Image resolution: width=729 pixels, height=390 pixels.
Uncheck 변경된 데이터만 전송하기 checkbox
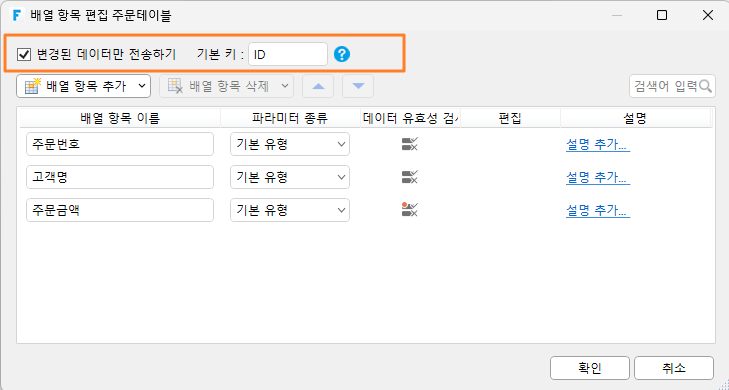pos(24,55)
